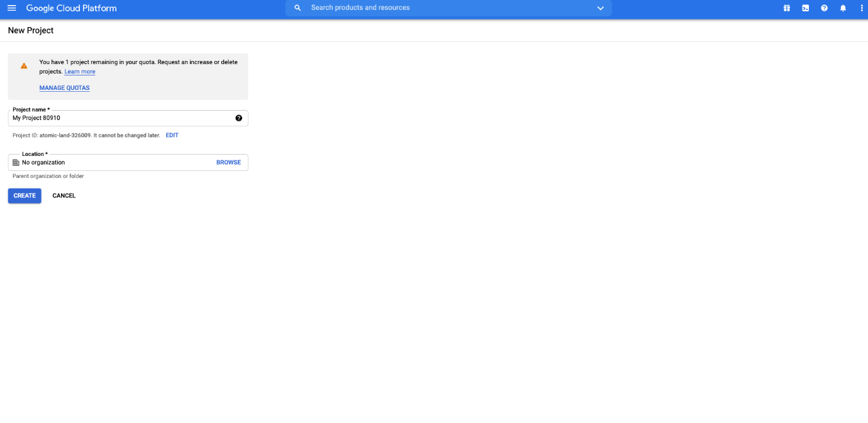Click the CREATE button
Screen dimensions: 868x423
25,195
